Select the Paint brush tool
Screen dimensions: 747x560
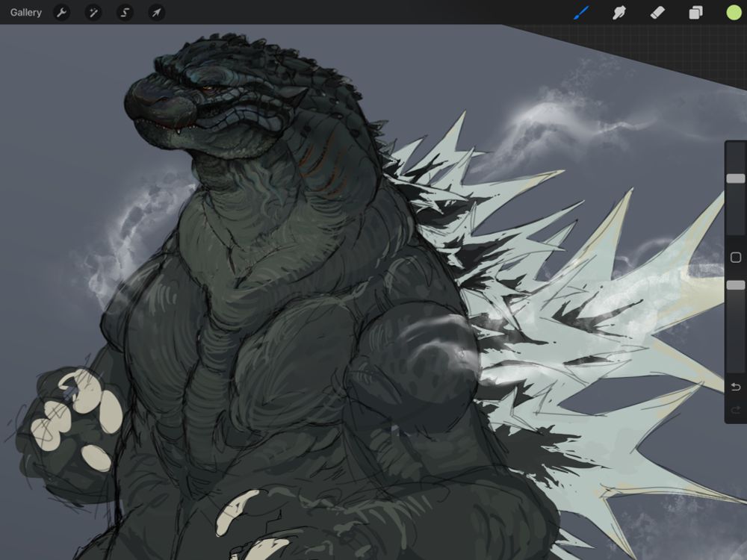click(x=580, y=13)
